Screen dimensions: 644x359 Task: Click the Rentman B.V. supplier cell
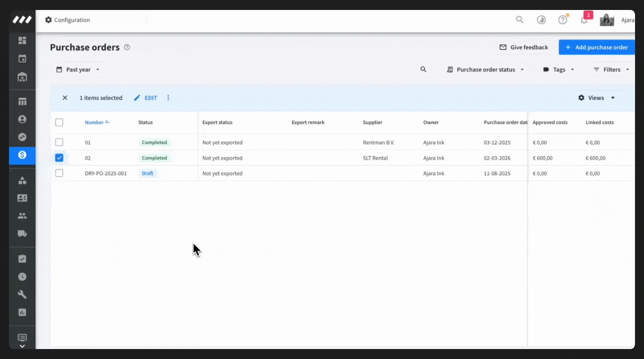tap(379, 143)
